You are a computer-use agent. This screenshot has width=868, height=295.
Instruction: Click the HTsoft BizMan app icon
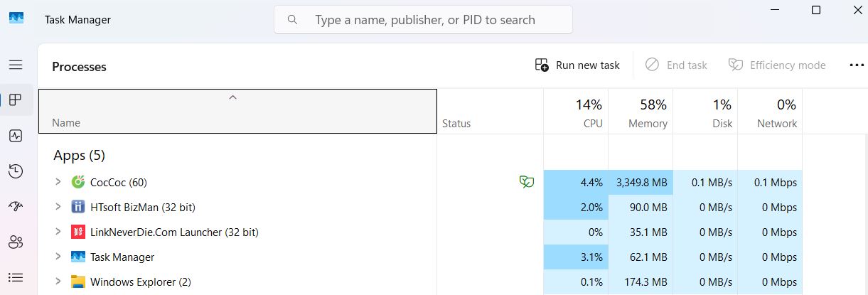(78, 207)
